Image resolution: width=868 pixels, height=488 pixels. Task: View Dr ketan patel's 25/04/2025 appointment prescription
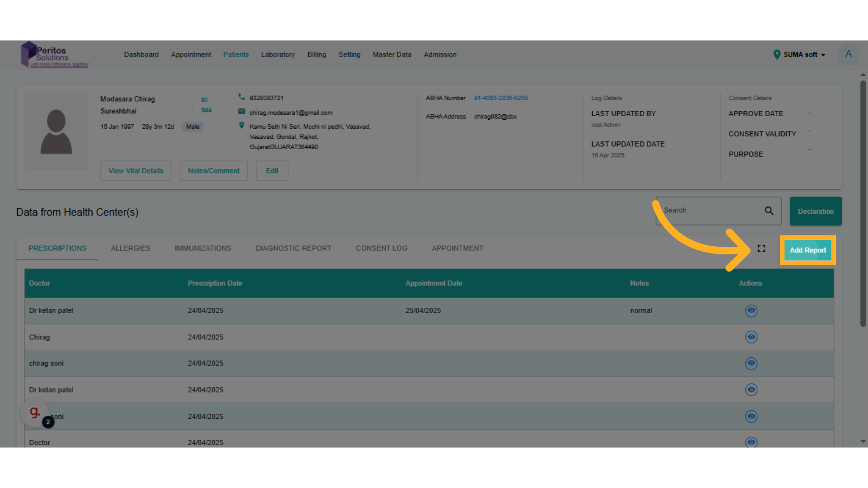(x=751, y=310)
